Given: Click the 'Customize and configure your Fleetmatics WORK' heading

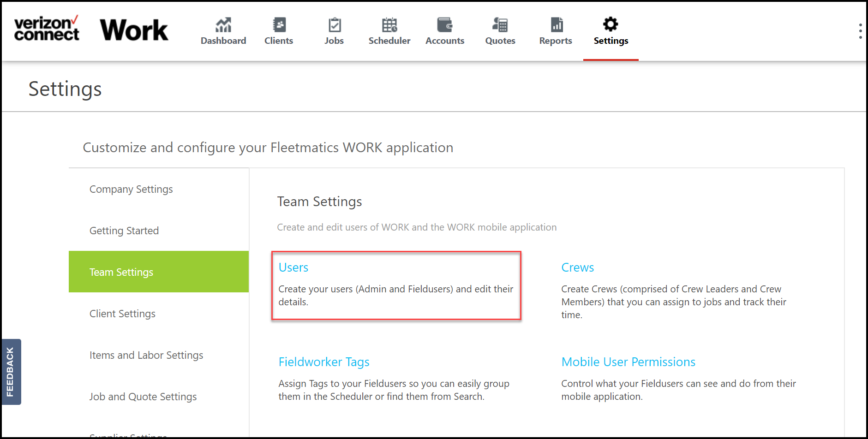Looking at the screenshot, I should (268, 148).
